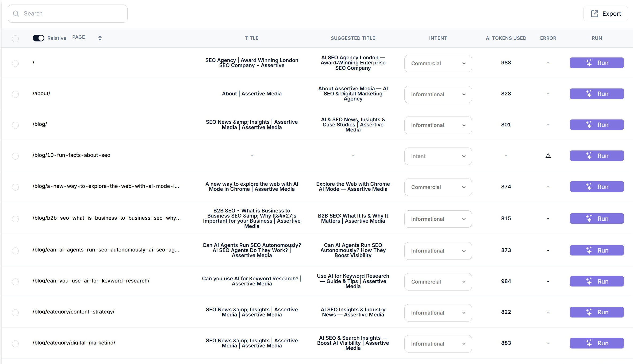The image size is (633, 364).
Task: Click title 'About | Assertive Media'
Action: (252, 94)
